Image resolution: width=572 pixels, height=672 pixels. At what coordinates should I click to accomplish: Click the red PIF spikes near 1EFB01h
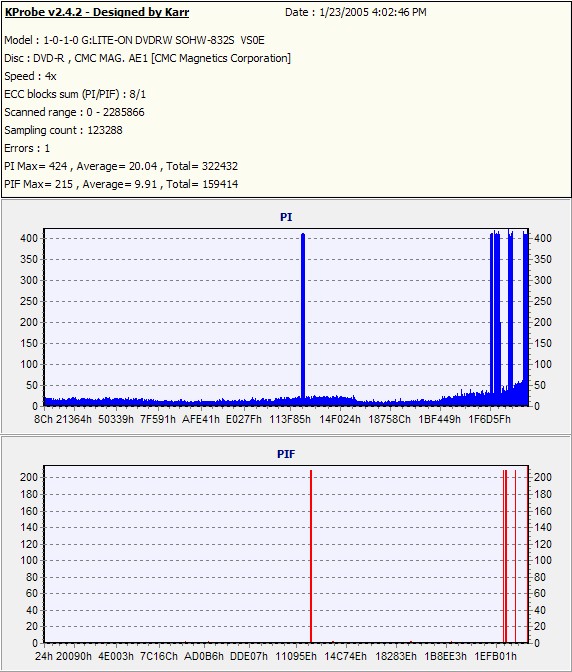pos(510,556)
